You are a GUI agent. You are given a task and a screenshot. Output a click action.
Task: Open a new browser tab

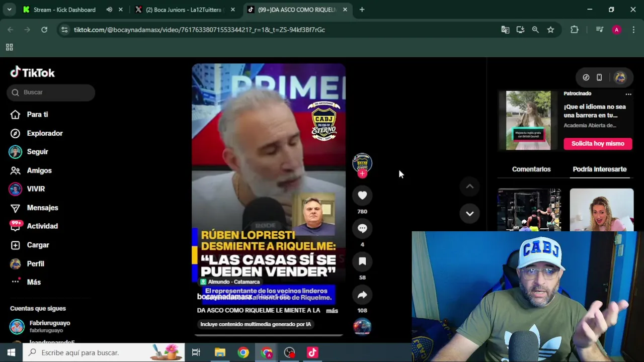coord(362,10)
